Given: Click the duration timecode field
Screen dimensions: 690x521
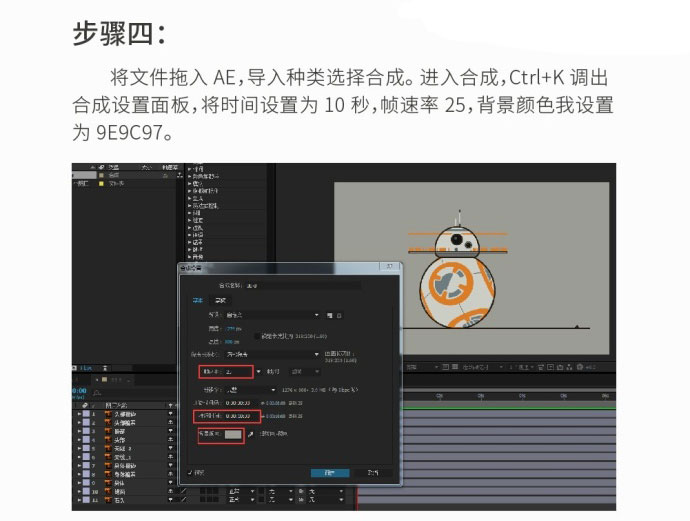Looking at the screenshot, I should tap(241, 416).
